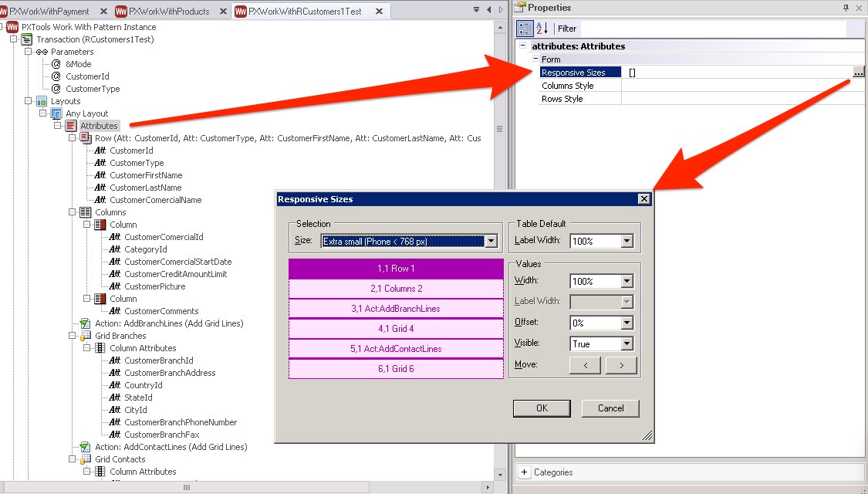Collapse the Parameters tree node
This screenshot has height=494, width=868.
28,52
